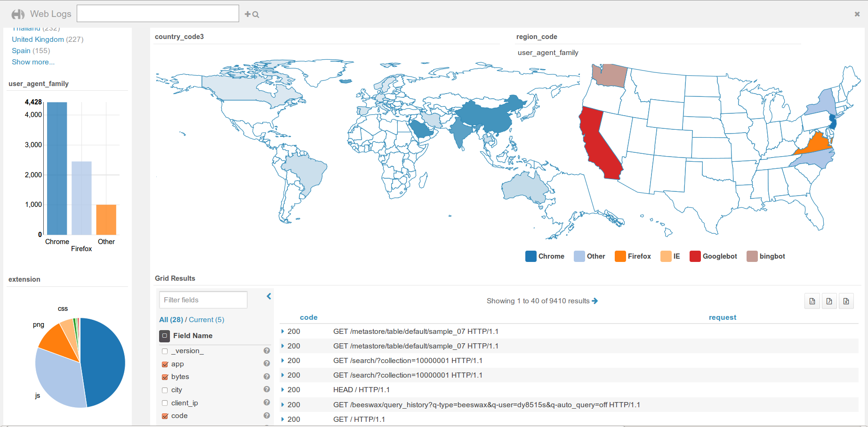Collapse the field list panel chevron
This screenshot has width=868, height=427.
[x=269, y=296]
